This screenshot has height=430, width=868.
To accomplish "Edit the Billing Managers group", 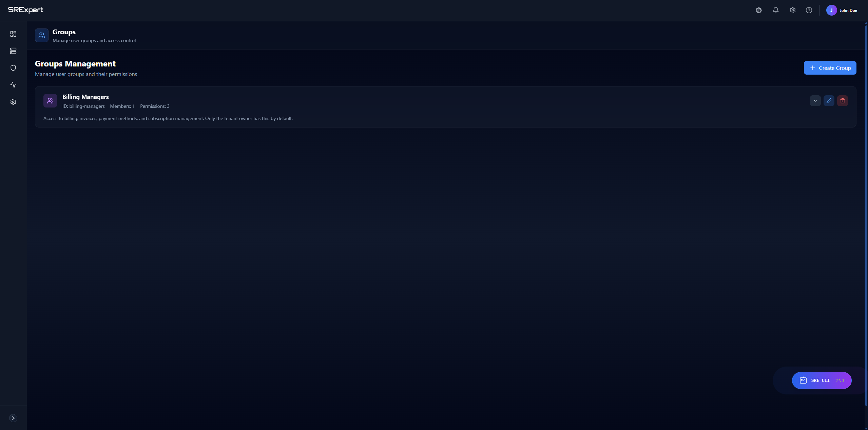I will click(829, 101).
